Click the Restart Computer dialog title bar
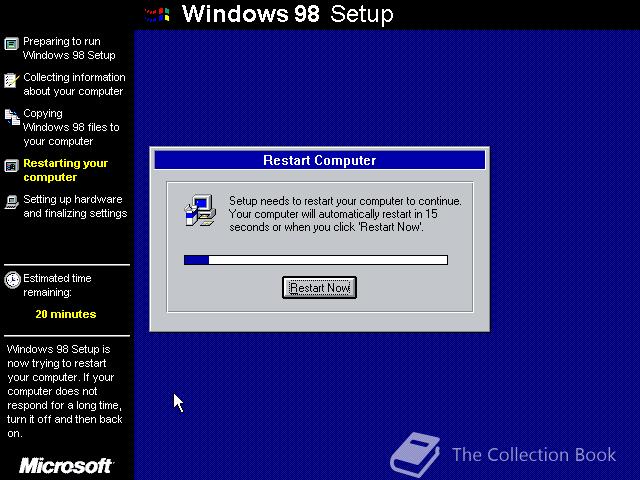The image size is (640, 480). click(x=320, y=160)
